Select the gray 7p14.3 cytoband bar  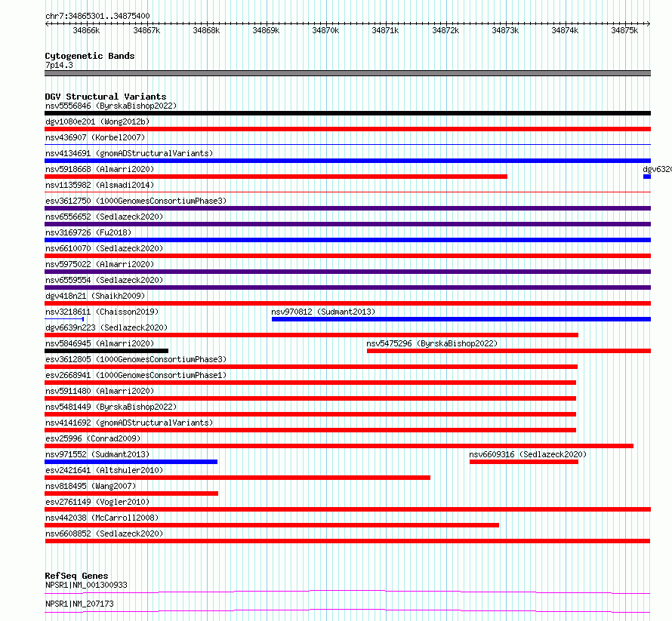(347, 73)
